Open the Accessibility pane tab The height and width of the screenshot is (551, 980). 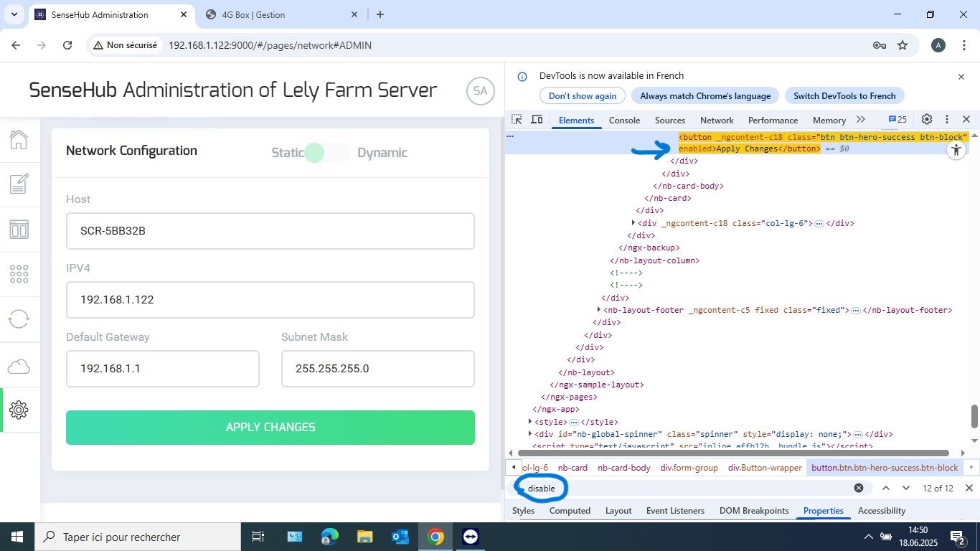882,511
